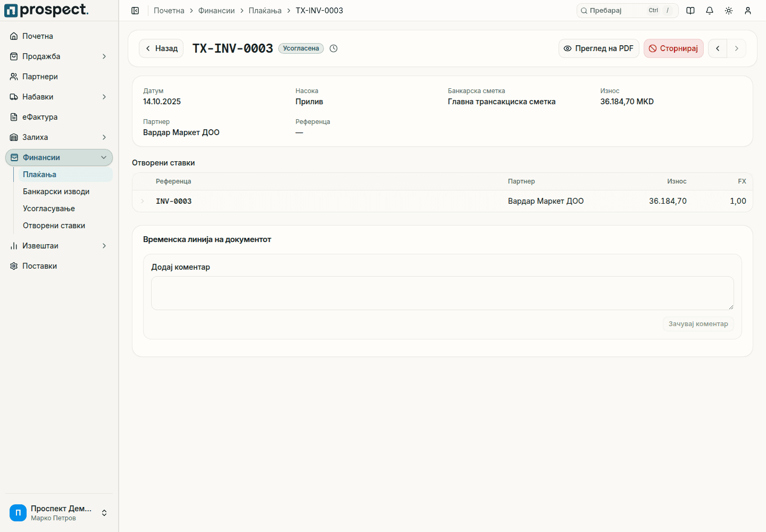Click the Финансии sidebar wallet icon
Screen dimensions: 766x532
point(14,157)
